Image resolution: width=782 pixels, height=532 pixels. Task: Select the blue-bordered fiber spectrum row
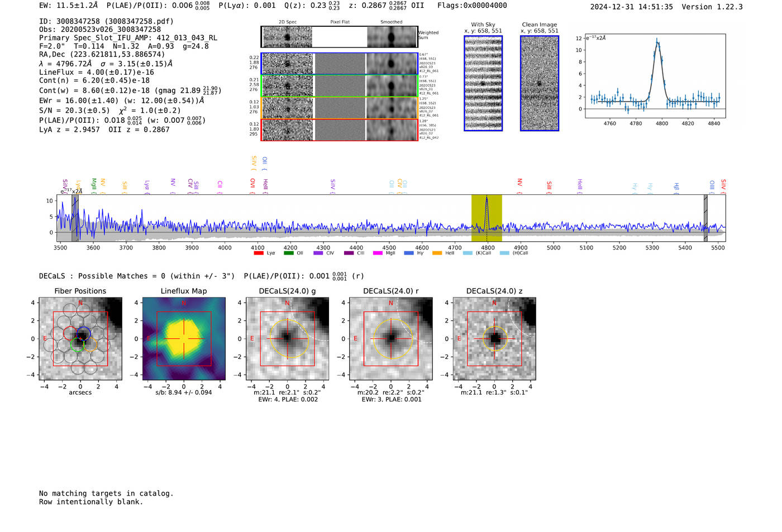tap(340, 64)
